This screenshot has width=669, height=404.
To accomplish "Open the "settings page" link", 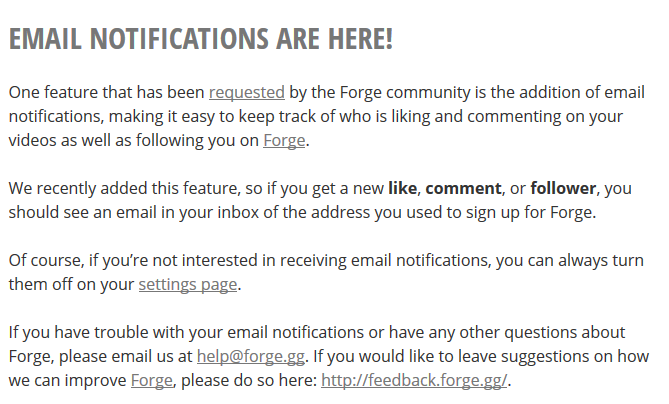I will coord(188,284).
